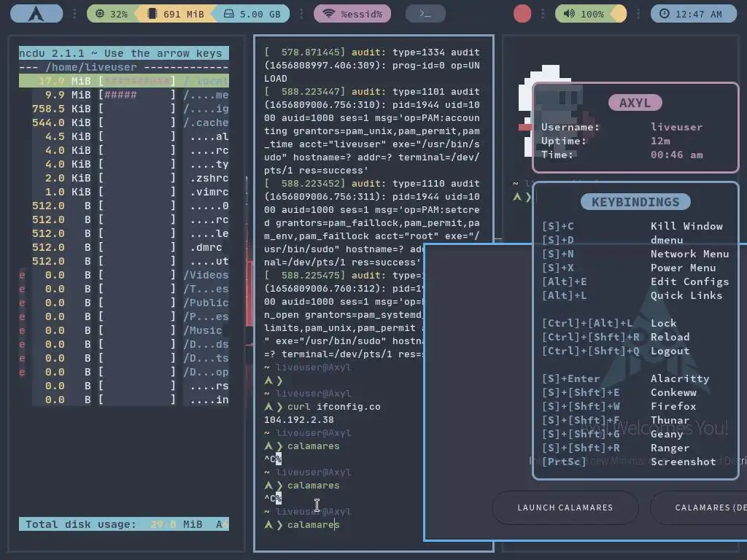Click the Logout keybinding entry

point(670,351)
